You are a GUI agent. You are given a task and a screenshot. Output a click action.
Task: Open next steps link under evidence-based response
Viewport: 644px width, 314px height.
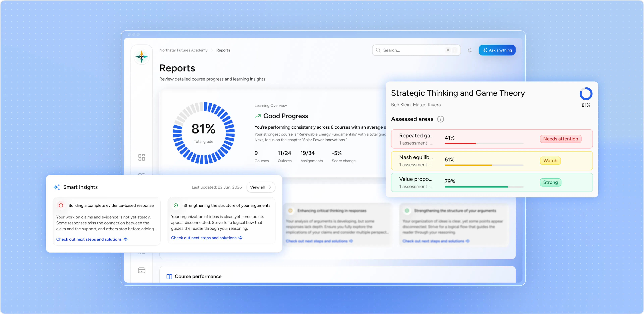click(92, 239)
